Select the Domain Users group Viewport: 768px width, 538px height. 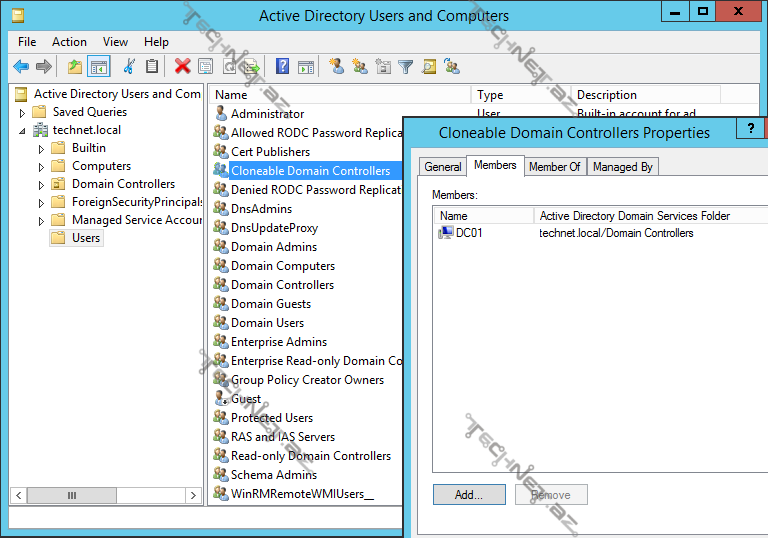click(259, 323)
